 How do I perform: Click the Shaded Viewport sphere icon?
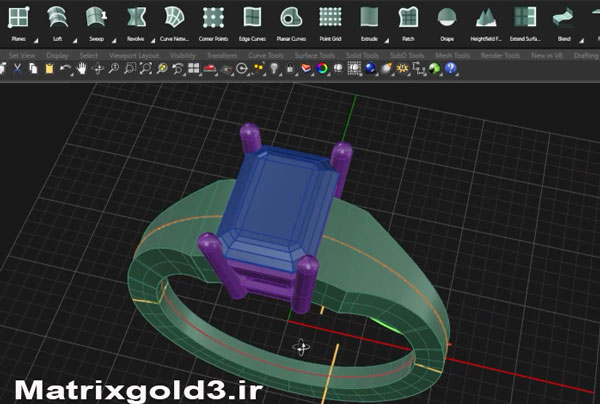338,69
